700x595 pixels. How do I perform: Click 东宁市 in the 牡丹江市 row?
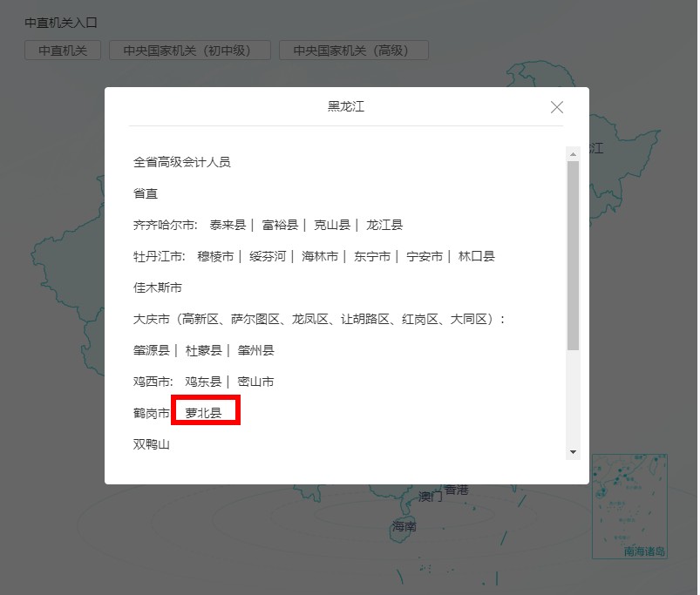[377, 255]
